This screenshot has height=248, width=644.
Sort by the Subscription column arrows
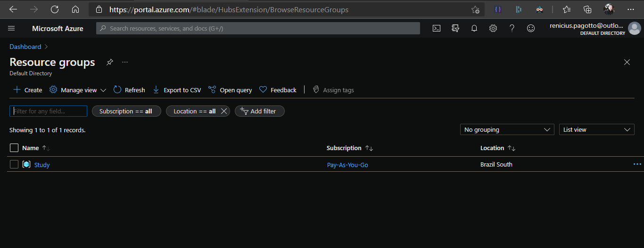369,148
